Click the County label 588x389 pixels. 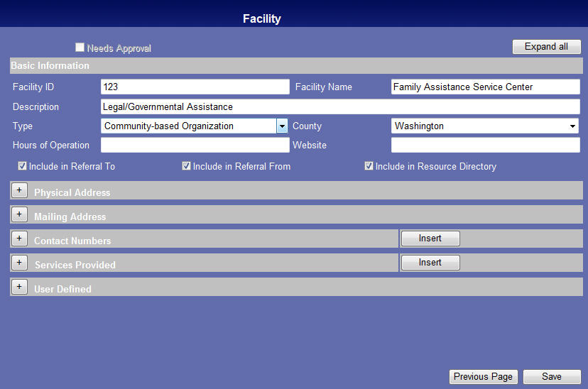click(307, 126)
